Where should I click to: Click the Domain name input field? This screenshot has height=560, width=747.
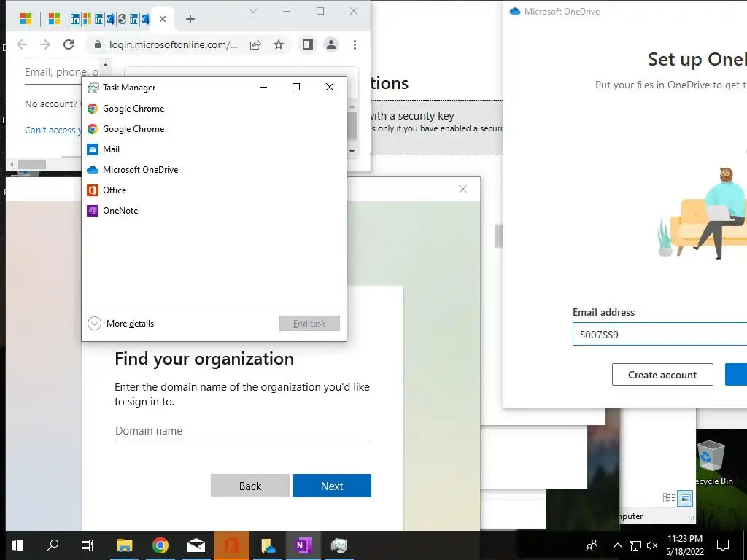tap(242, 431)
